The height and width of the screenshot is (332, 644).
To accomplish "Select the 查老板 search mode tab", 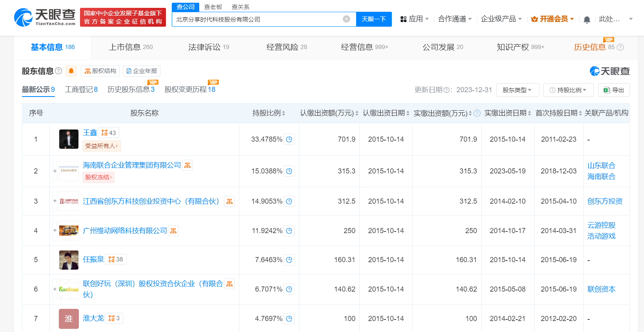I will [x=213, y=7].
